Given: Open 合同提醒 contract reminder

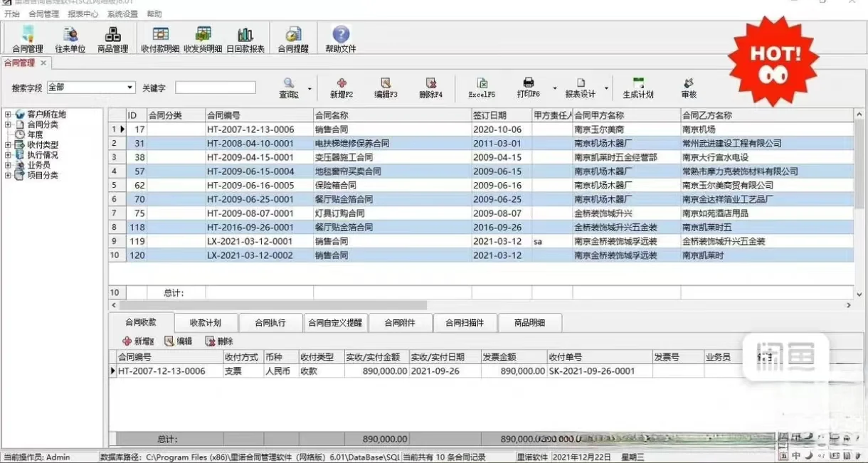Looking at the screenshot, I should 293,38.
